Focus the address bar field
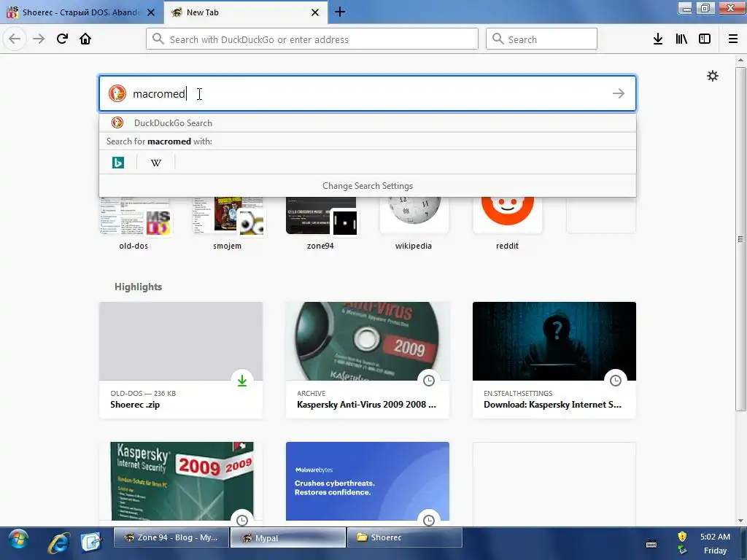 tap(312, 39)
